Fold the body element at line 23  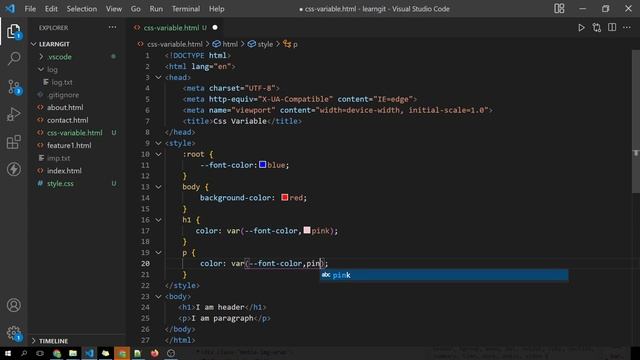coord(158,296)
